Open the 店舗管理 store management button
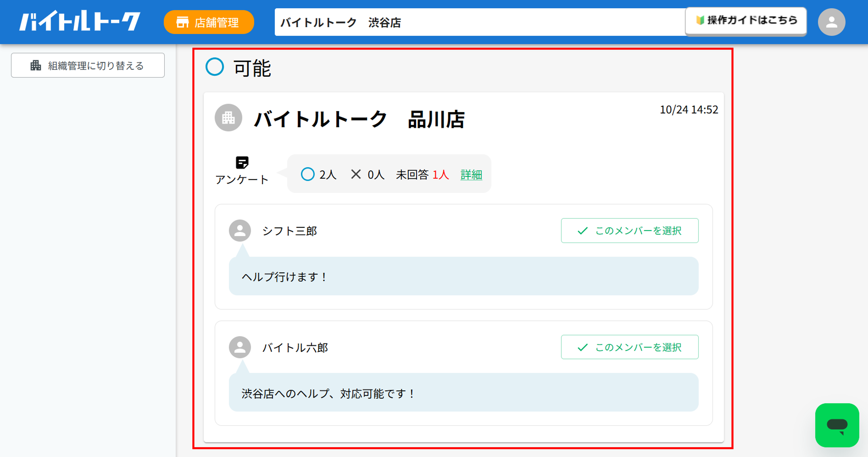 point(209,22)
